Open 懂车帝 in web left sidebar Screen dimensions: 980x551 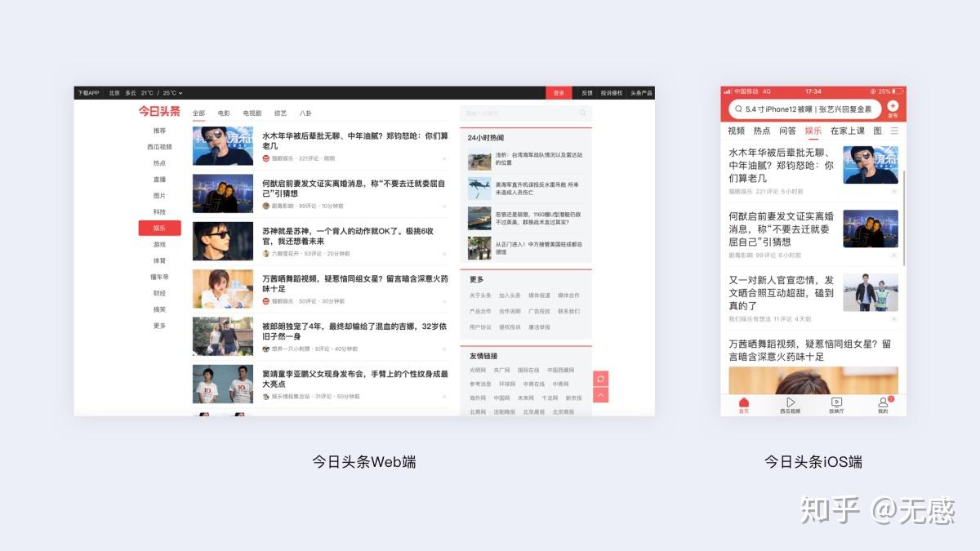(159, 278)
